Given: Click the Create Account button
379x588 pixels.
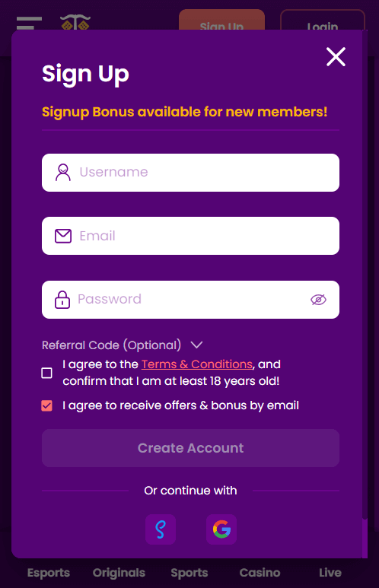Looking at the screenshot, I should (190, 448).
